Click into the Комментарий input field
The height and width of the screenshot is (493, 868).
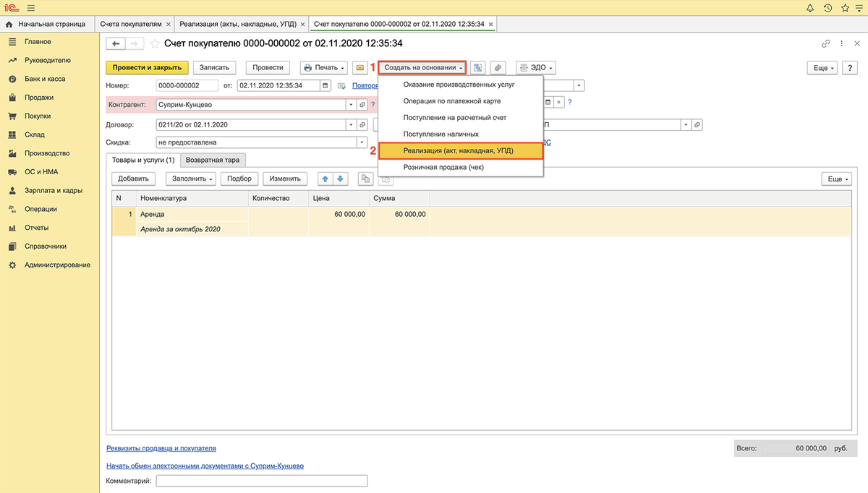(x=262, y=481)
